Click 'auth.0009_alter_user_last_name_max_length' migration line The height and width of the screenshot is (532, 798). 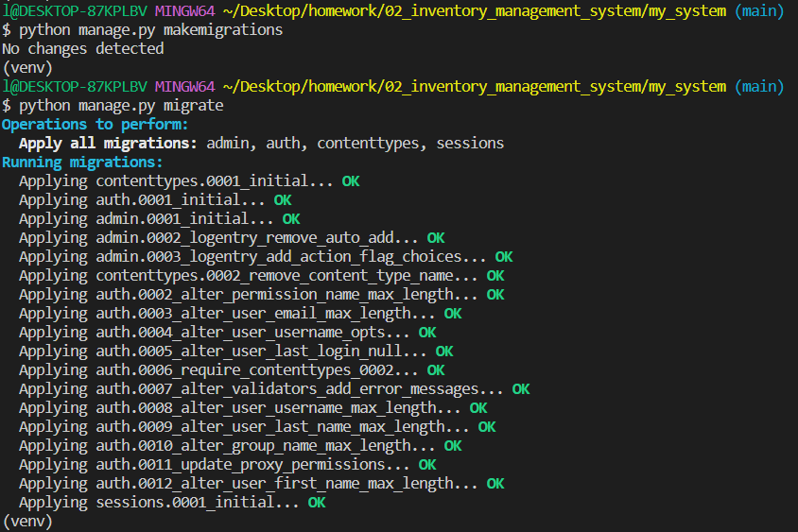coord(257,426)
